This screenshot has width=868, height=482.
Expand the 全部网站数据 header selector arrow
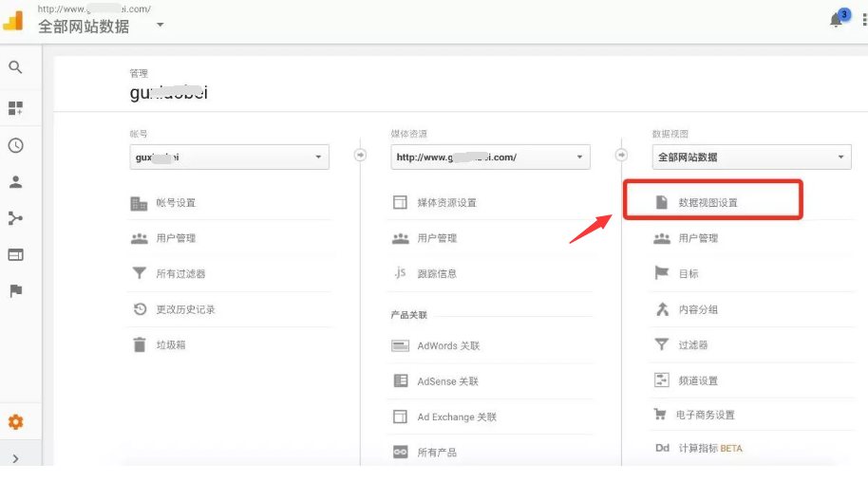coord(160,25)
